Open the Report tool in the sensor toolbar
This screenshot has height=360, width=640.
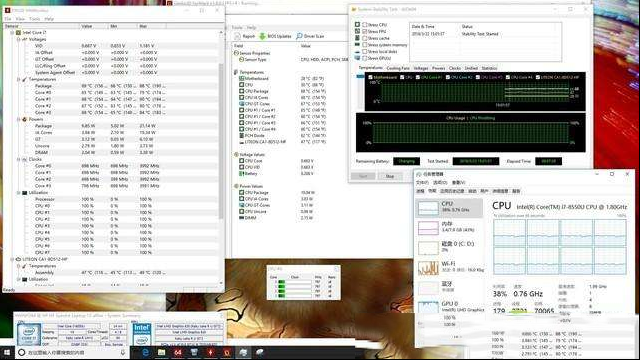(x=245, y=36)
